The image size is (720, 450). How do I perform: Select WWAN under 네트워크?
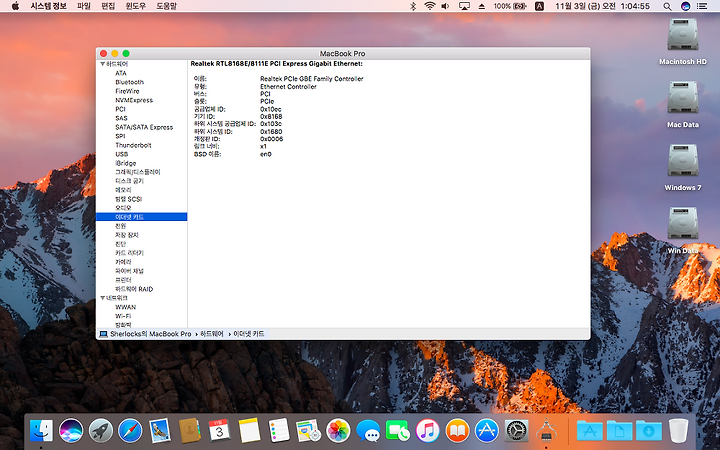(125, 307)
